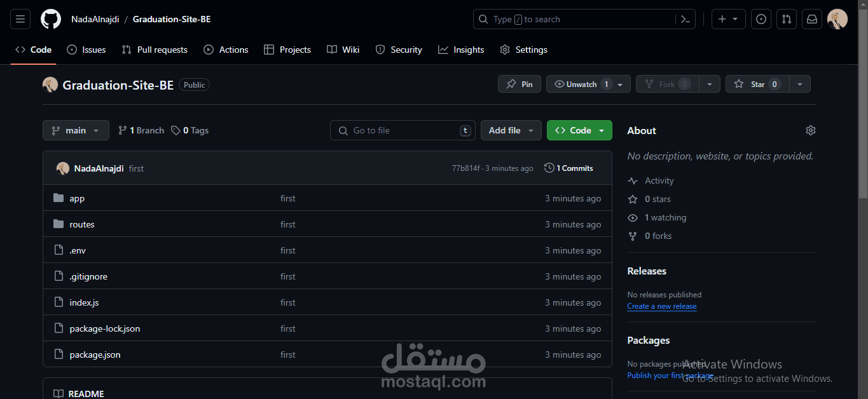The height and width of the screenshot is (399, 868).
Task: Switch to the Insights tab
Action: tap(461, 50)
